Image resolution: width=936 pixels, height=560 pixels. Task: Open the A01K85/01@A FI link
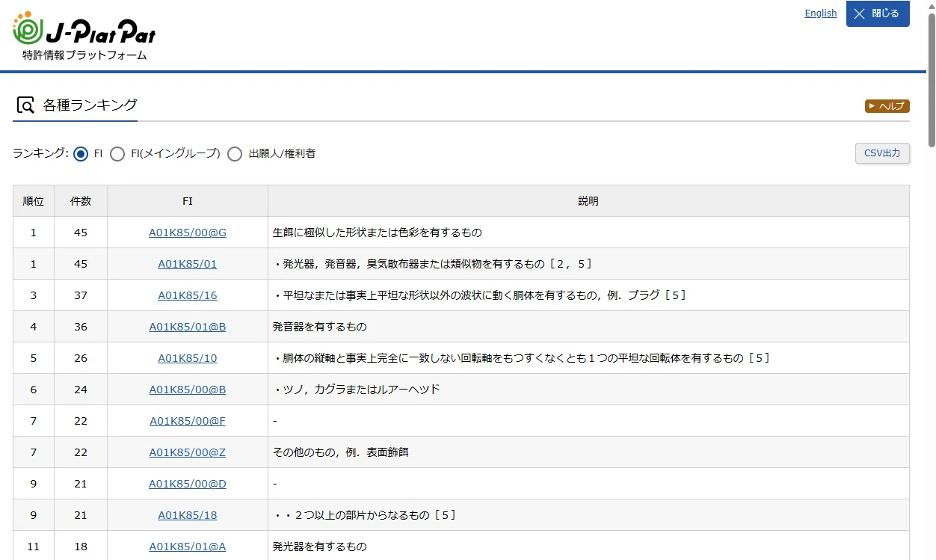(188, 547)
